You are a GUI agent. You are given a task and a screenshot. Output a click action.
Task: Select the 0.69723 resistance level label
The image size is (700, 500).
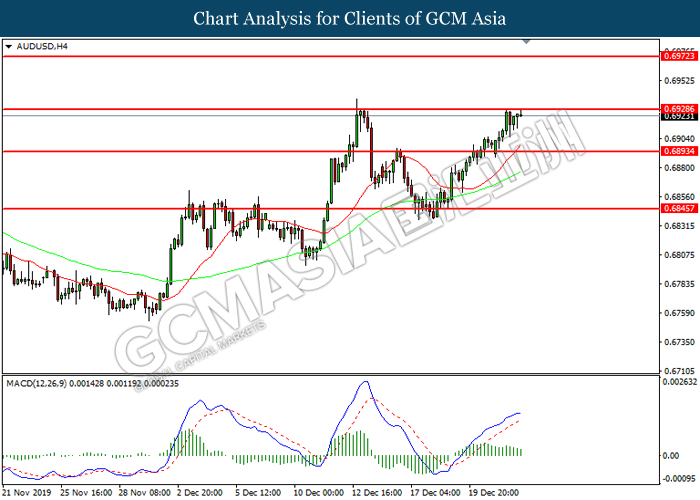click(679, 56)
